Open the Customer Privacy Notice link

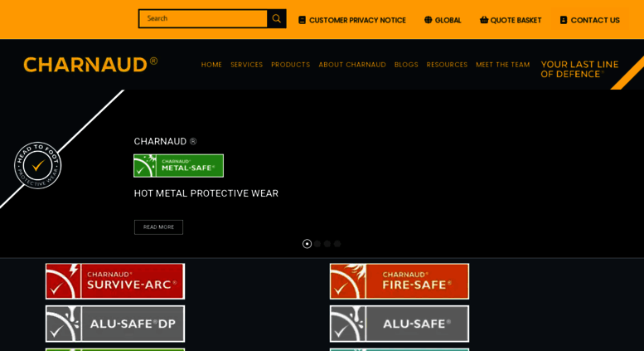pos(352,20)
